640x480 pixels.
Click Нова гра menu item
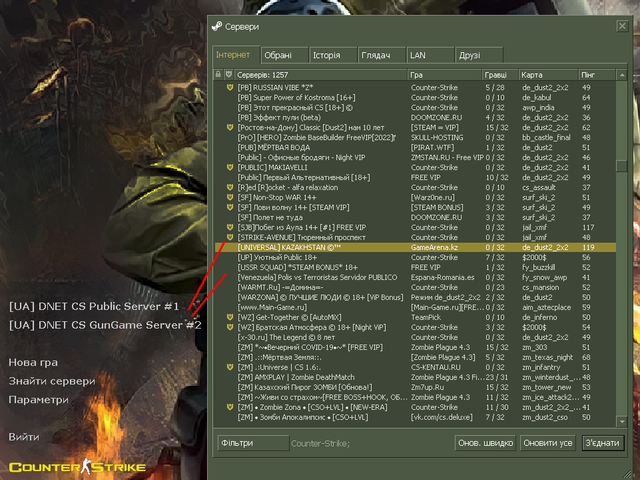33,362
